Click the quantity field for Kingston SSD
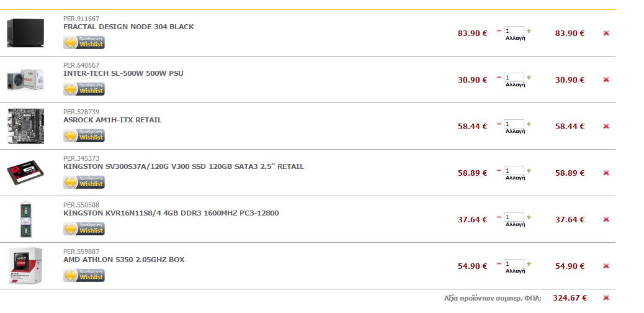644x313 pixels. click(x=514, y=170)
